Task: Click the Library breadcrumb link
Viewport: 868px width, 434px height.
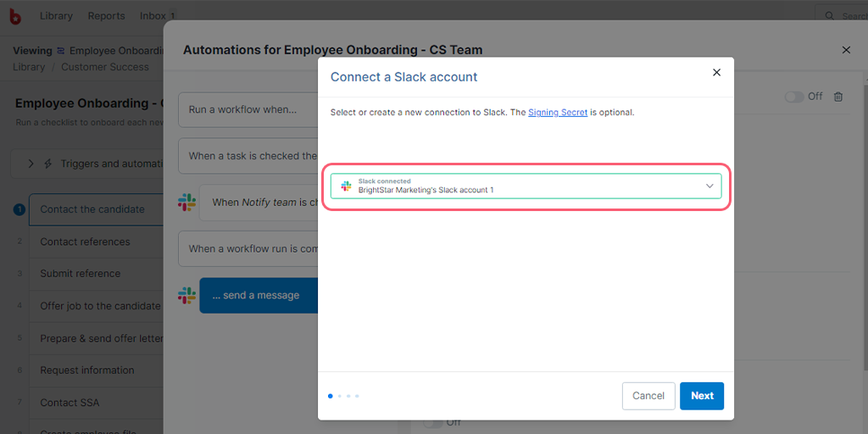Action: tap(29, 67)
